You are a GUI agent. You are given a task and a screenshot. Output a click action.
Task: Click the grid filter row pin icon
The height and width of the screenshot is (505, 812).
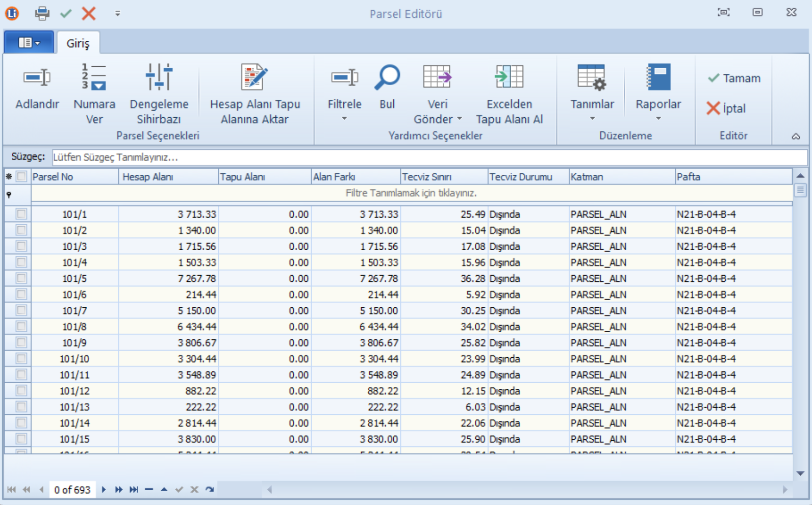9,195
